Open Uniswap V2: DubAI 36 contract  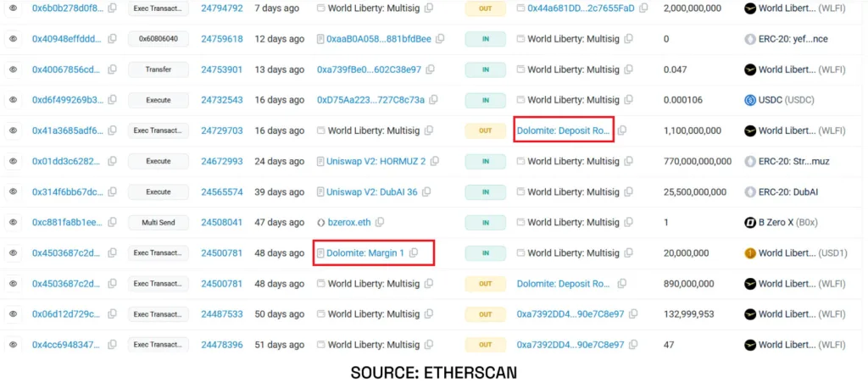click(x=372, y=192)
